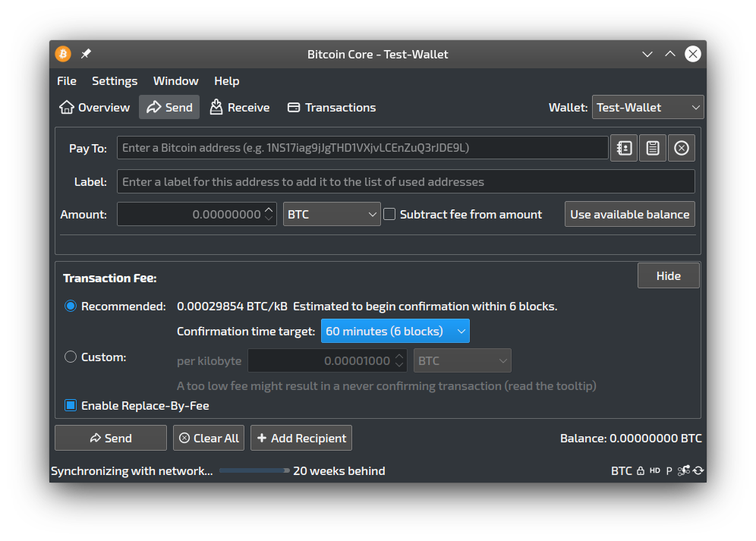Open the Settings menu
756x541 pixels.
tap(115, 81)
